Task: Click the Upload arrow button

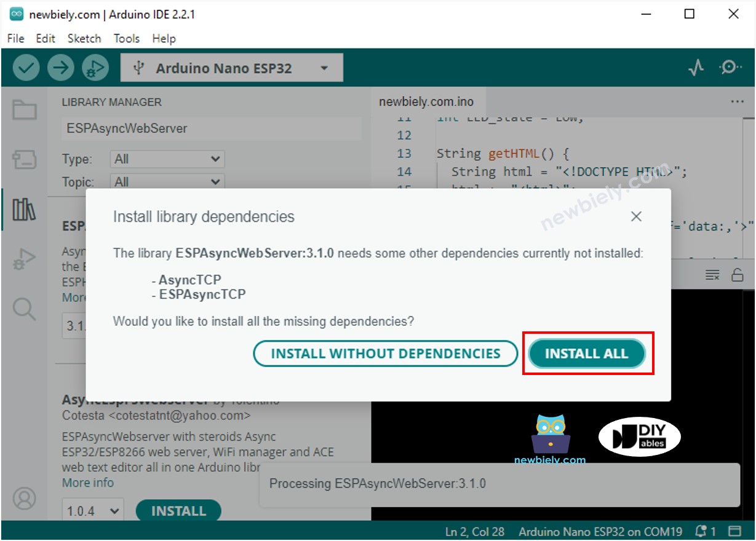Action: click(x=60, y=68)
